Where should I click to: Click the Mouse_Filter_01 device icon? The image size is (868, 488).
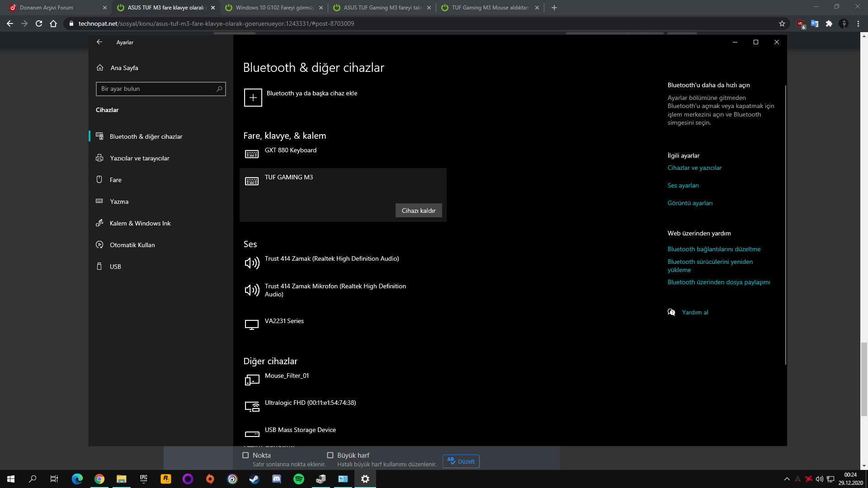click(252, 380)
